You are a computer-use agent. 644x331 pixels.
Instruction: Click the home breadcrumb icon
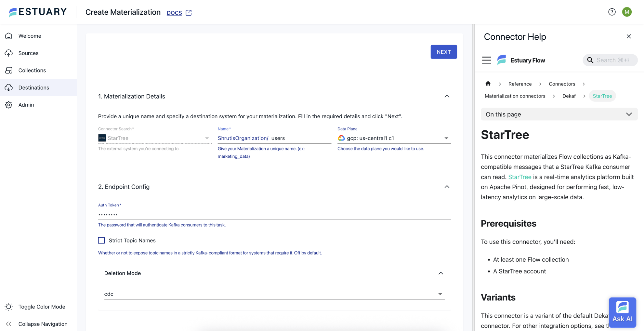point(488,84)
